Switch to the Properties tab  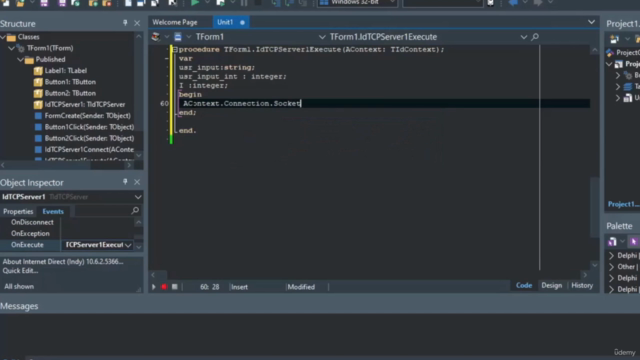click(18, 211)
